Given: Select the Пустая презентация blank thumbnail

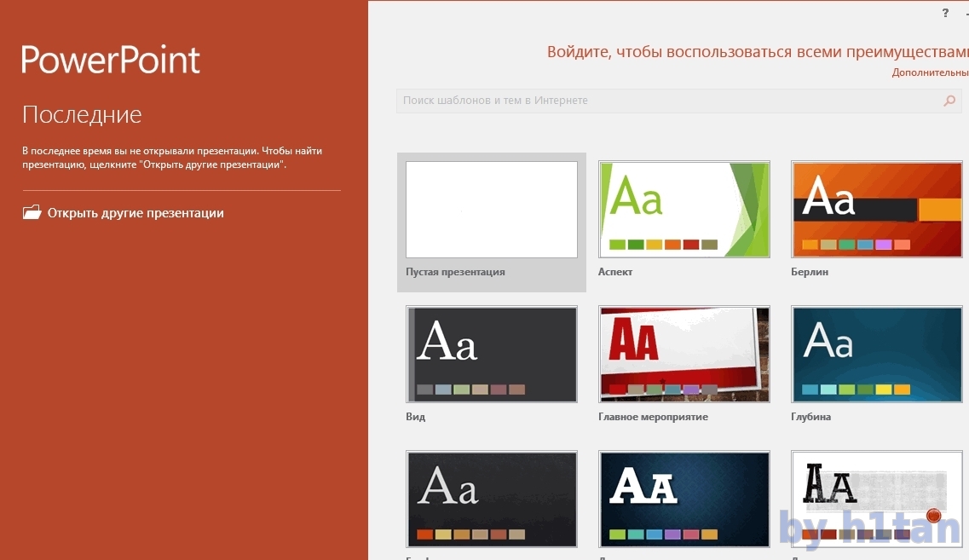Looking at the screenshot, I should pyautogui.click(x=492, y=210).
